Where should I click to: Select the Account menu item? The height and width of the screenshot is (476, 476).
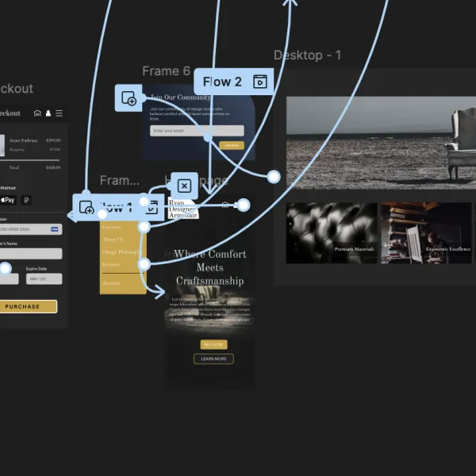click(x=111, y=283)
